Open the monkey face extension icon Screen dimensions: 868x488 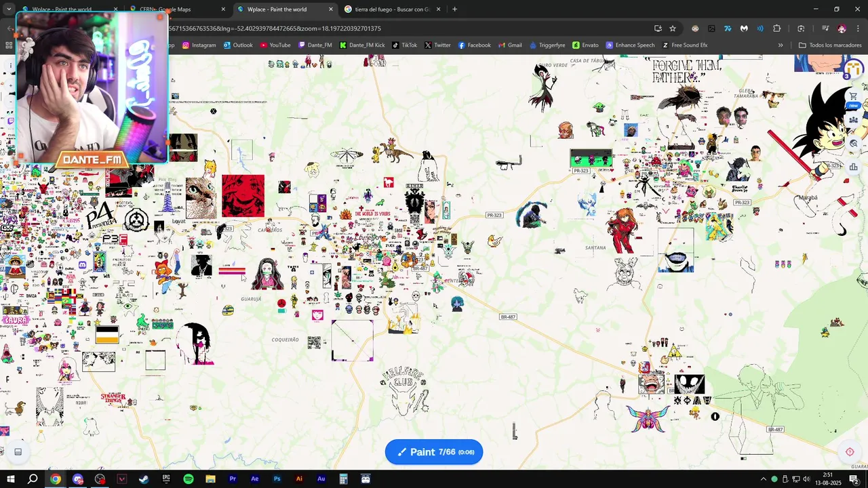point(695,28)
